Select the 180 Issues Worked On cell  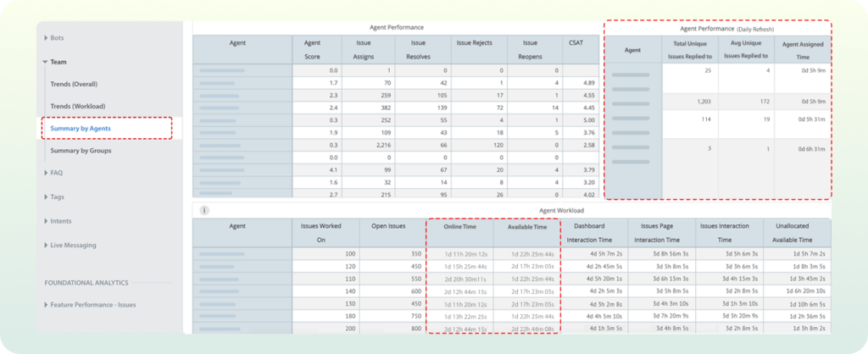(326, 317)
